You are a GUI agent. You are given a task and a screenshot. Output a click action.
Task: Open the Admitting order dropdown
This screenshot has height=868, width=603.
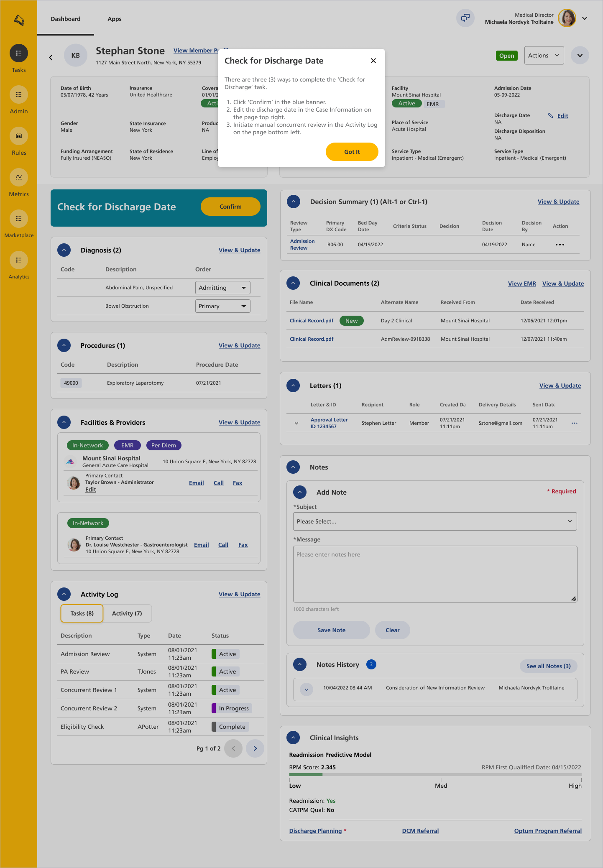pyautogui.click(x=222, y=288)
